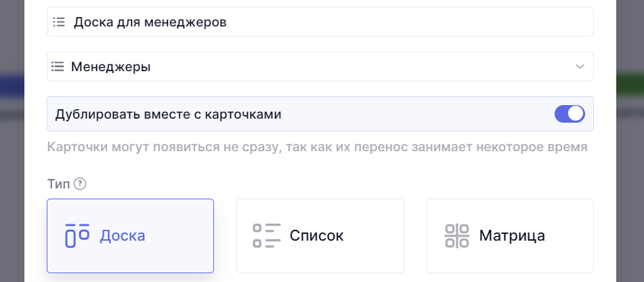Click the hint about cards transfer delay

pyautogui.click(x=317, y=146)
